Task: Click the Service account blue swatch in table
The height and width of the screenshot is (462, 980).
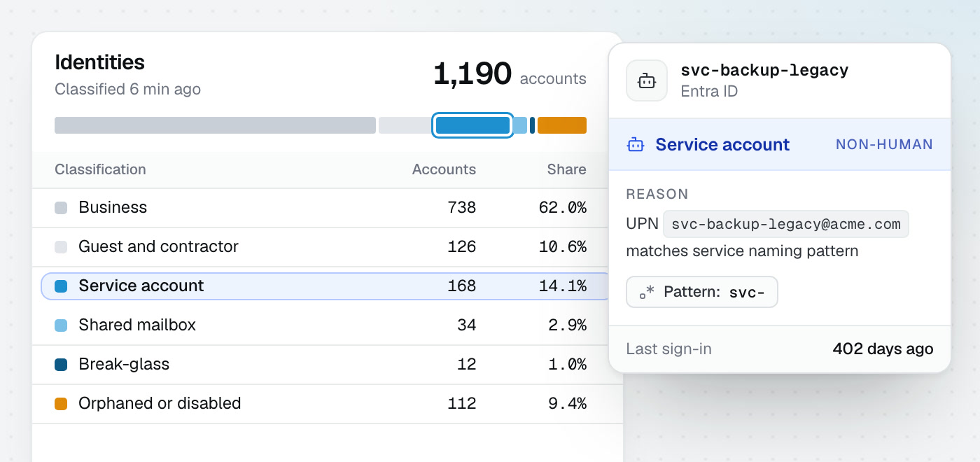Action: (x=61, y=286)
